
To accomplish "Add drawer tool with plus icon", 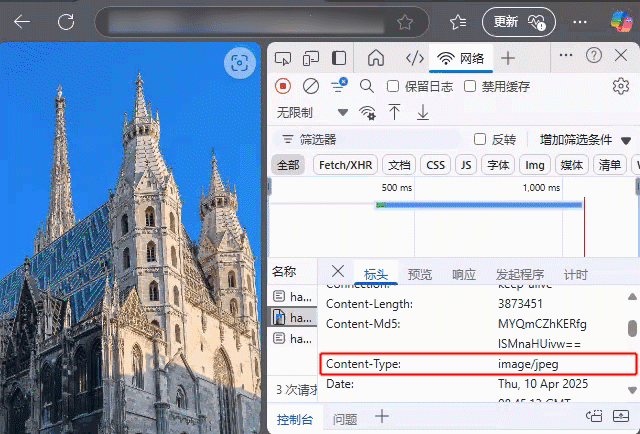I will pos(382,416).
